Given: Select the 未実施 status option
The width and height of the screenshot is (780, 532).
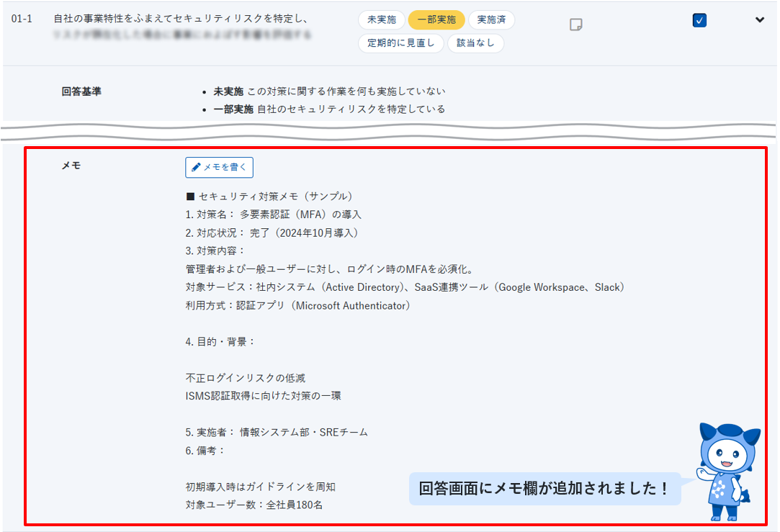Looking at the screenshot, I should pyautogui.click(x=381, y=20).
